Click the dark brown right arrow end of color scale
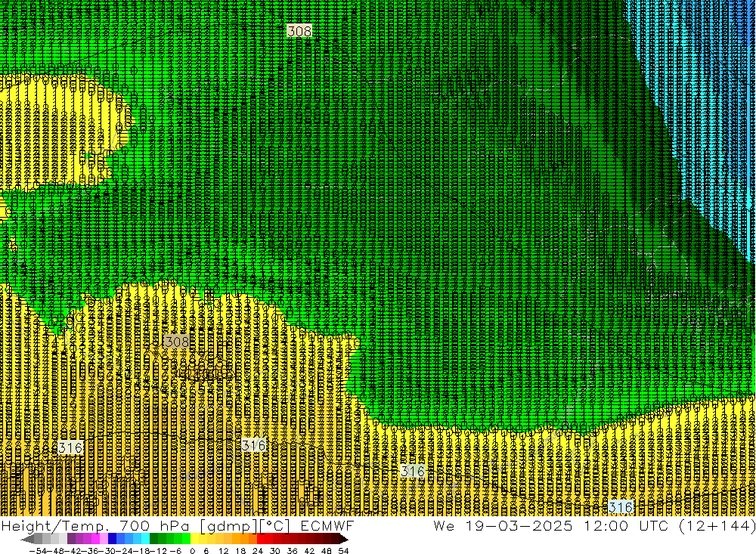Screen dimensions: 756x554 click(344, 540)
